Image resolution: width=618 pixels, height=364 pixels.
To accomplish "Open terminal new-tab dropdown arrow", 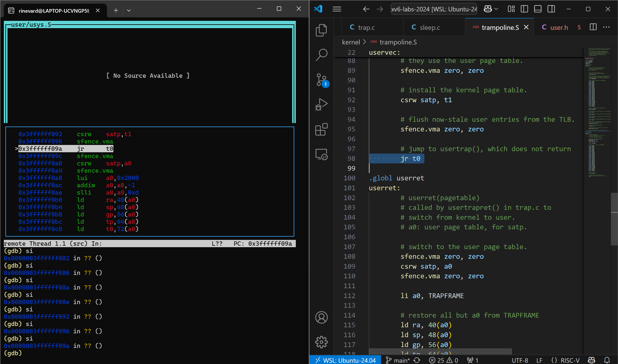I will pyautogui.click(x=129, y=10).
